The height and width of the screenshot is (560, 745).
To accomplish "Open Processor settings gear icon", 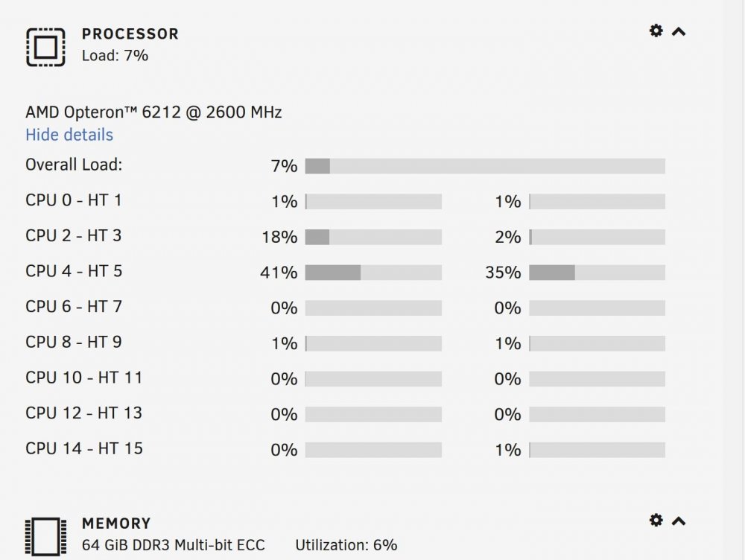I will click(656, 31).
